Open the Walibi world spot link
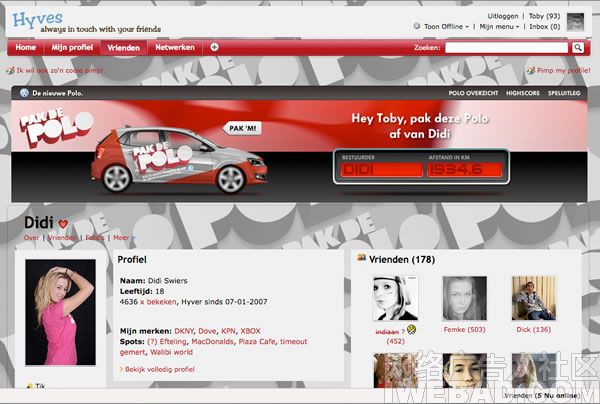The height and width of the screenshot is (404, 600). (171, 352)
